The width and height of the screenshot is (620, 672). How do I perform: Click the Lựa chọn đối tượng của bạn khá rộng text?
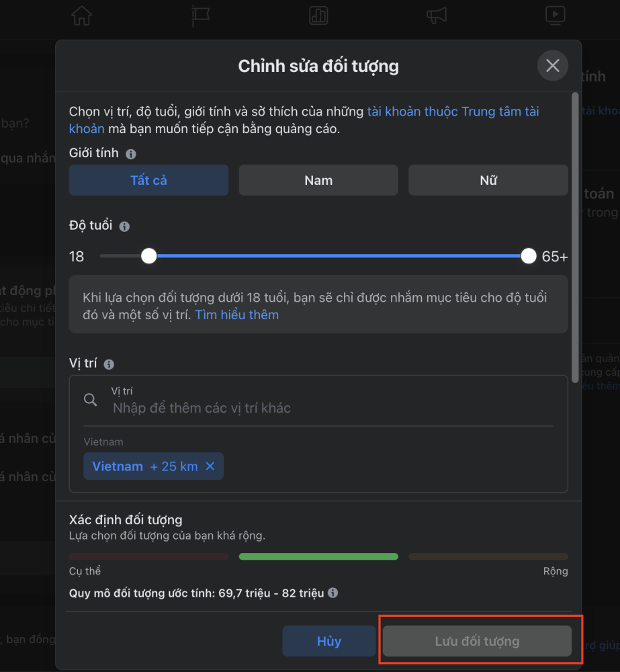(x=167, y=536)
